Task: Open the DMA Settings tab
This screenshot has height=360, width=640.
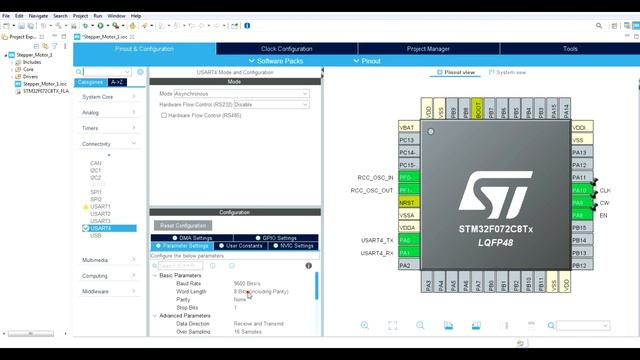Action: tap(192, 238)
